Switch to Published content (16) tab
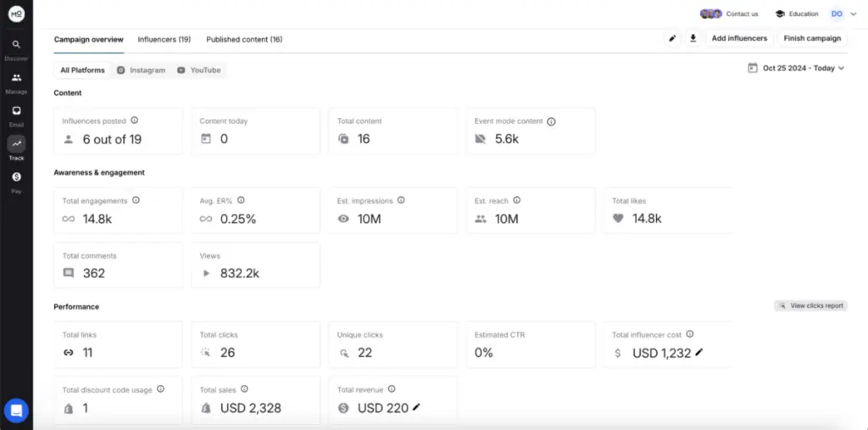The height and width of the screenshot is (430, 868). pyautogui.click(x=244, y=39)
